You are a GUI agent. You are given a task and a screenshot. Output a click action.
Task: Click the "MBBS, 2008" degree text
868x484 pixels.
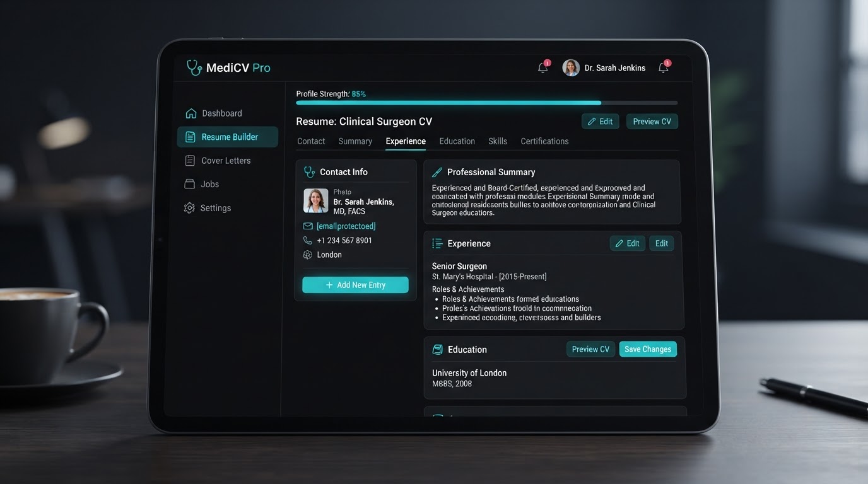[x=452, y=384]
